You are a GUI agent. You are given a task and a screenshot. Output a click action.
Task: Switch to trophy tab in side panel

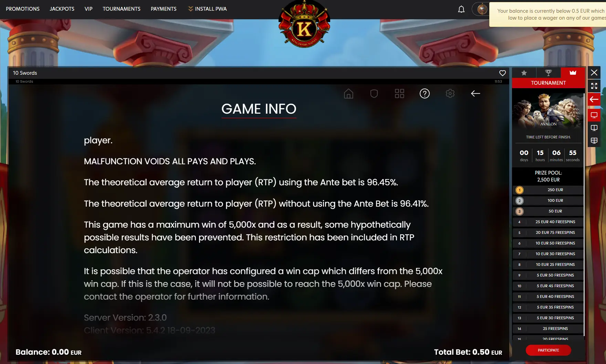pos(548,73)
